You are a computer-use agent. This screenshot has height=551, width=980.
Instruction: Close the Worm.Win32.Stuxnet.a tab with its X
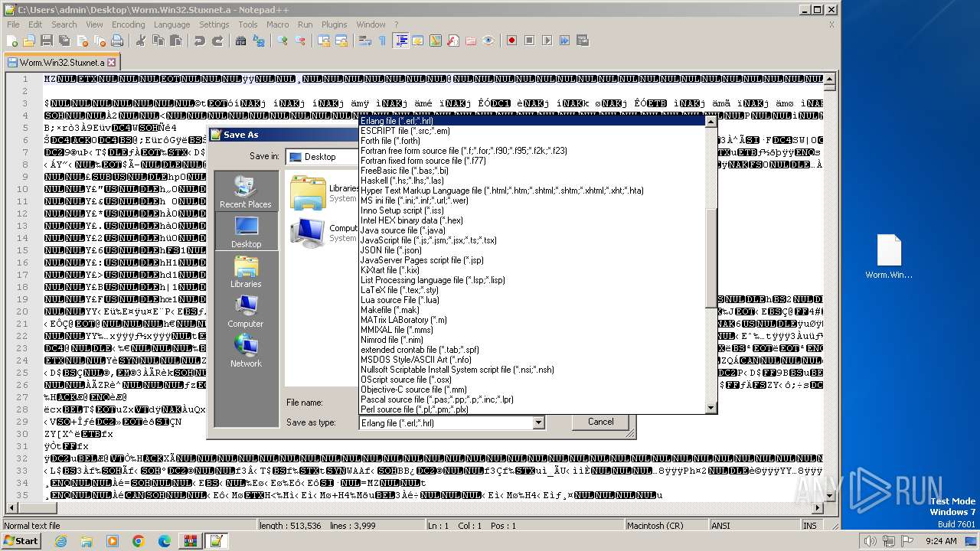click(x=111, y=63)
